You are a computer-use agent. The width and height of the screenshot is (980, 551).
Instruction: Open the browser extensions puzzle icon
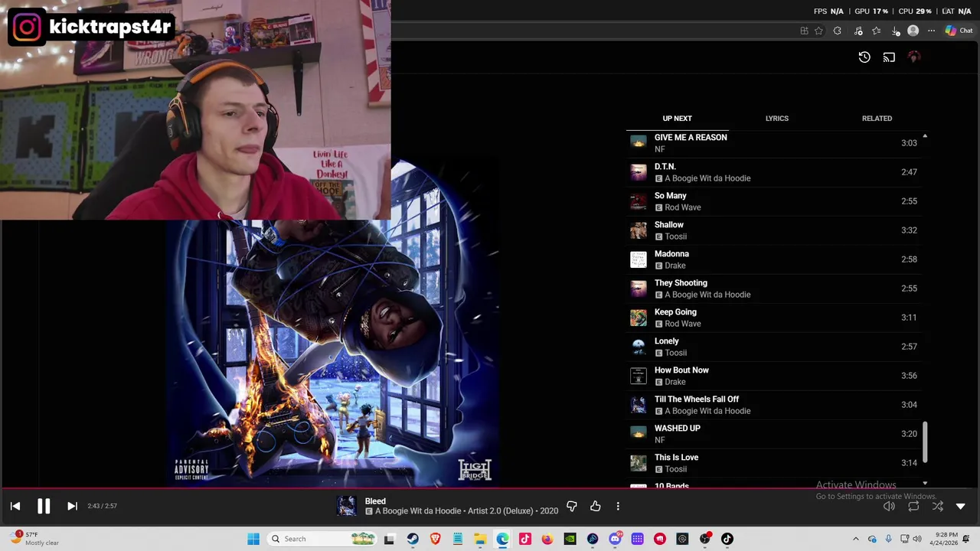tap(838, 31)
